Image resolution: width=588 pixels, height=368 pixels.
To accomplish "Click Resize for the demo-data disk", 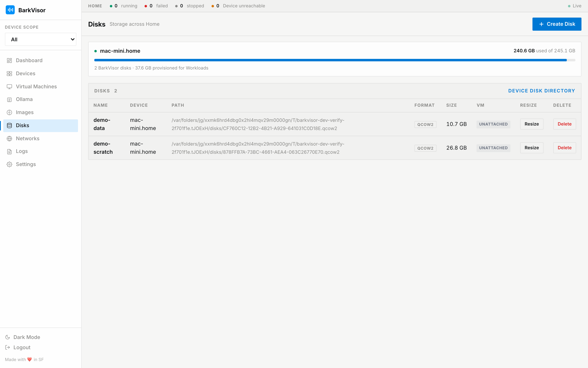I will (532, 124).
